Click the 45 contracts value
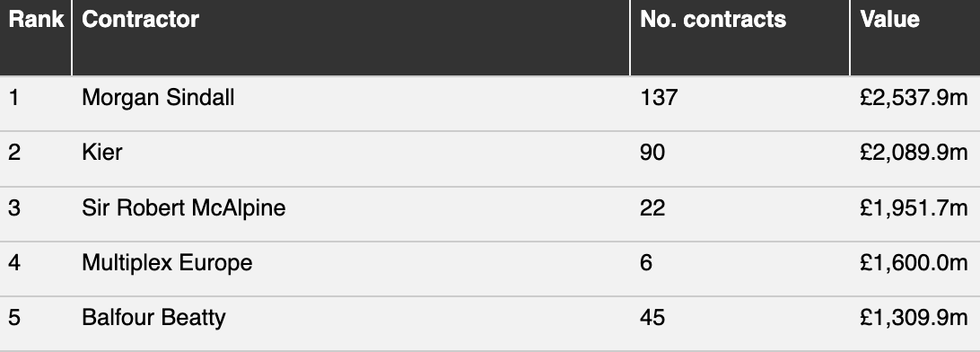The image size is (980, 352). click(x=652, y=318)
